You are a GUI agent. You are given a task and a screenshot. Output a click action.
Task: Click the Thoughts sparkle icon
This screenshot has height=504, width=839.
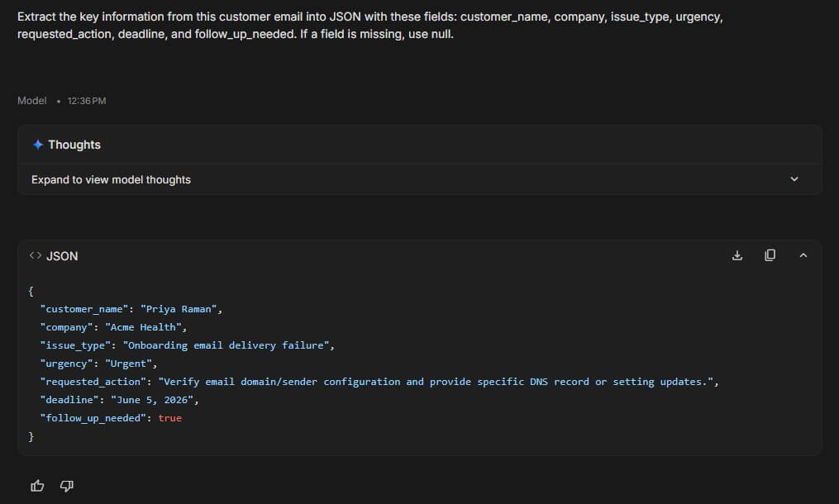(x=38, y=145)
